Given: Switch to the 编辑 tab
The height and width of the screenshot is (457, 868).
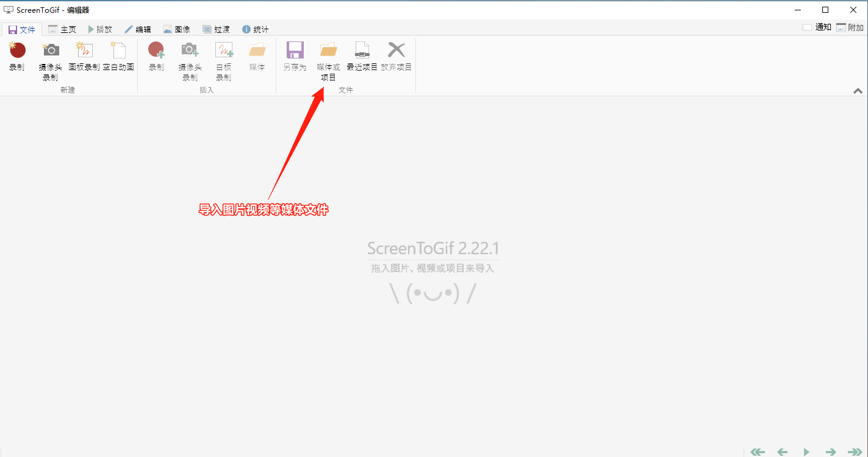Looking at the screenshot, I should coord(138,29).
